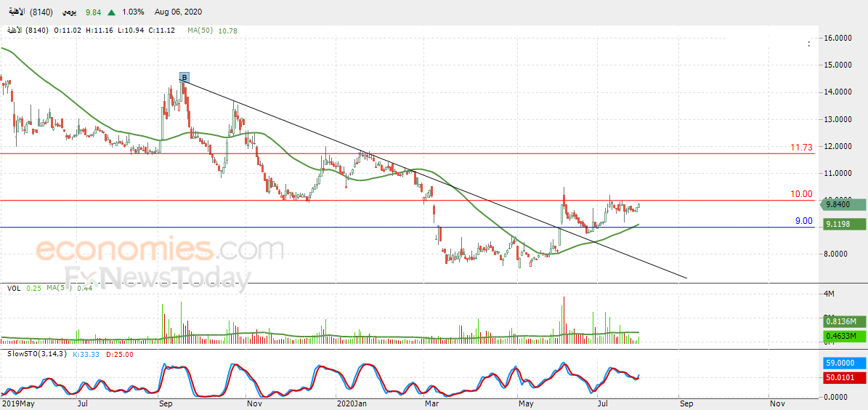
Task: Click the H:11.16 high value
Action: click(x=100, y=31)
